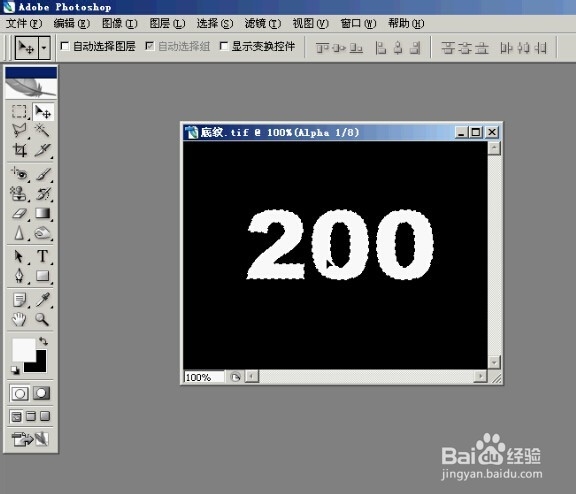
Task: Switch to Standard Screen Mode
Action: 17,417
